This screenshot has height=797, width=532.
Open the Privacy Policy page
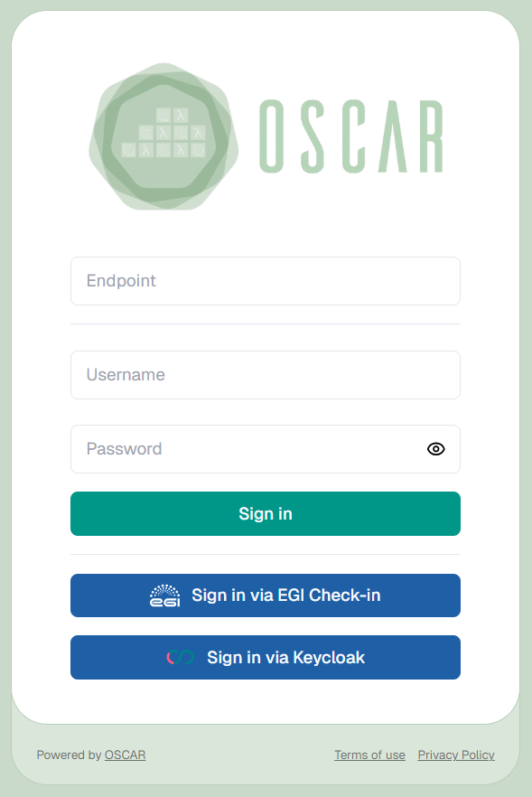coord(455,755)
